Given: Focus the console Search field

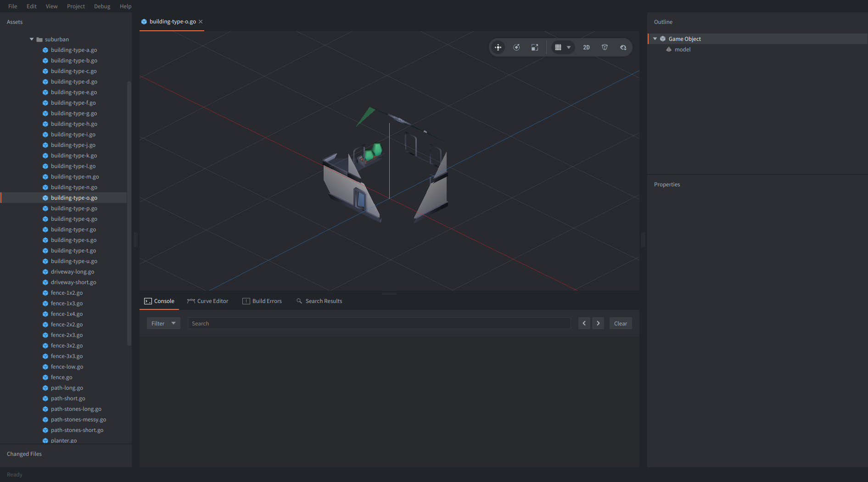Looking at the screenshot, I should point(379,323).
